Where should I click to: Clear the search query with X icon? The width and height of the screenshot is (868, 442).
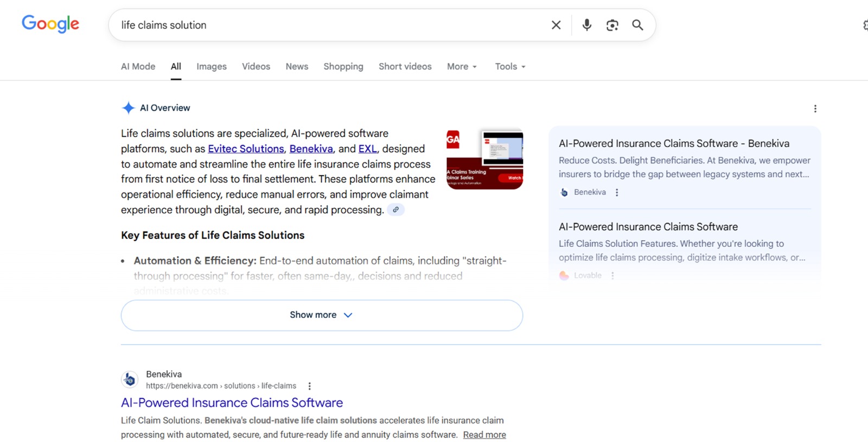click(x=556, y=25)
